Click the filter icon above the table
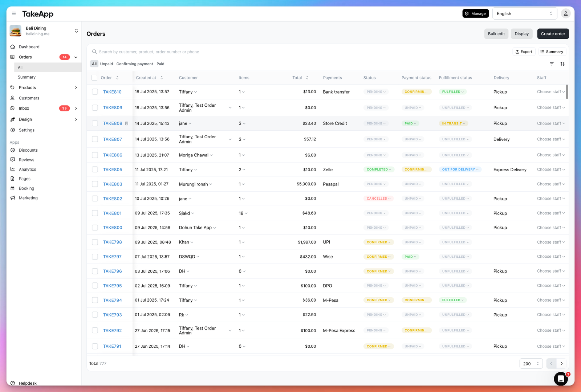 [552, 64]
